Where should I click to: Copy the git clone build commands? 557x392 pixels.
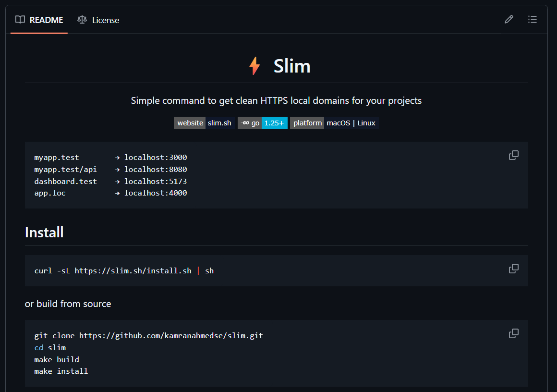(514, 333)
